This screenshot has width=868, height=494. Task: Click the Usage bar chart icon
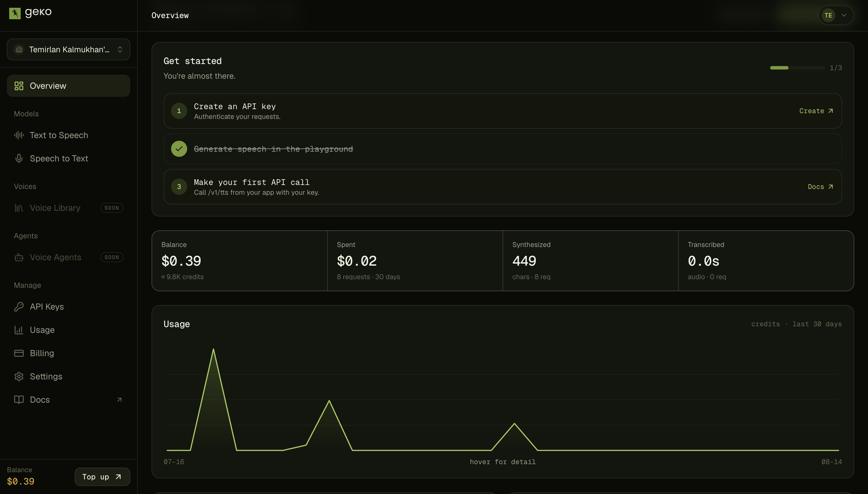click(x=19, y=330)
